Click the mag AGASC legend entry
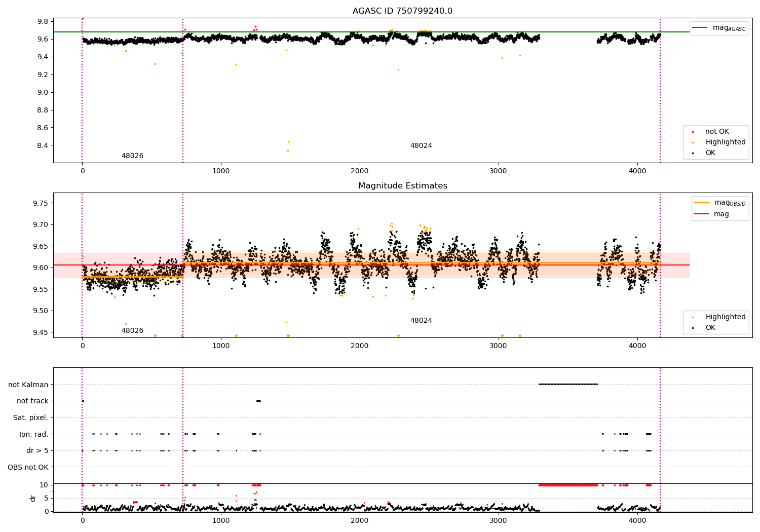Viewport: 760px width, 532px height. [719, 28]
